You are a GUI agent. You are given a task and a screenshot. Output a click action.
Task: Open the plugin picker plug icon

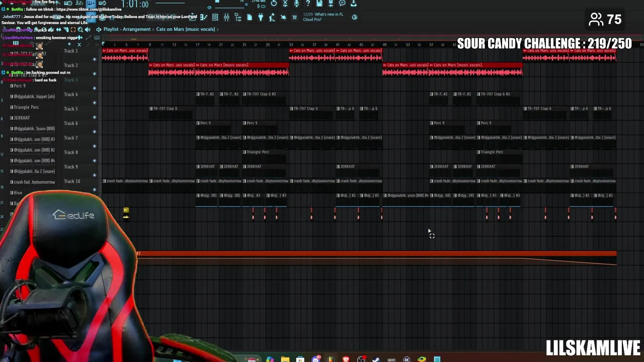pyautogui.click(x=261, y=18)
